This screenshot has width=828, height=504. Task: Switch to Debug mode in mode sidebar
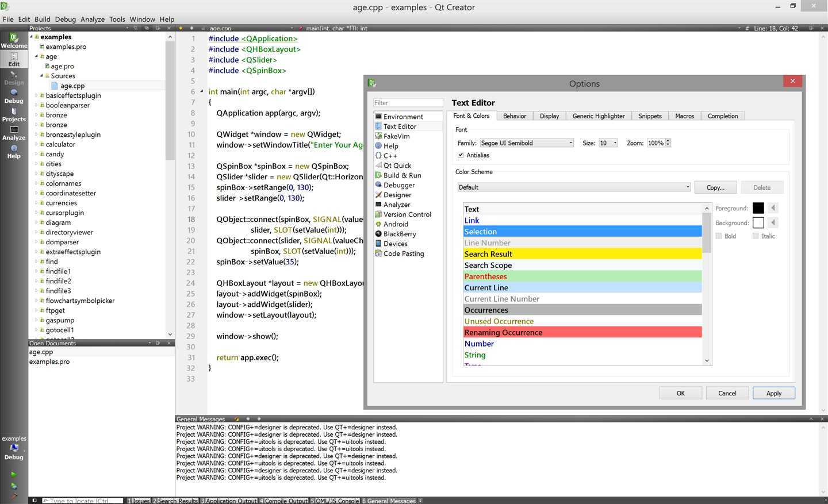click(x=14, y=96)
